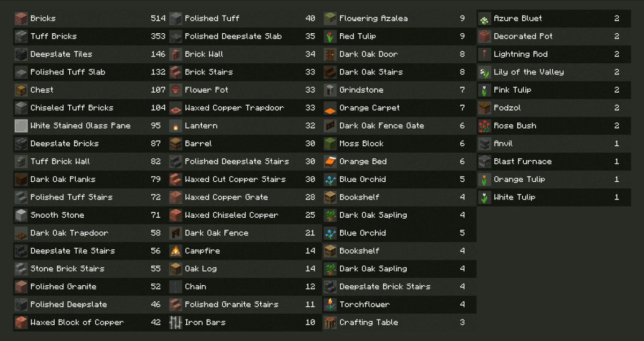Click the Waxed Copper Trapdoor row
The image size is (644, 341).
(244, 108)
